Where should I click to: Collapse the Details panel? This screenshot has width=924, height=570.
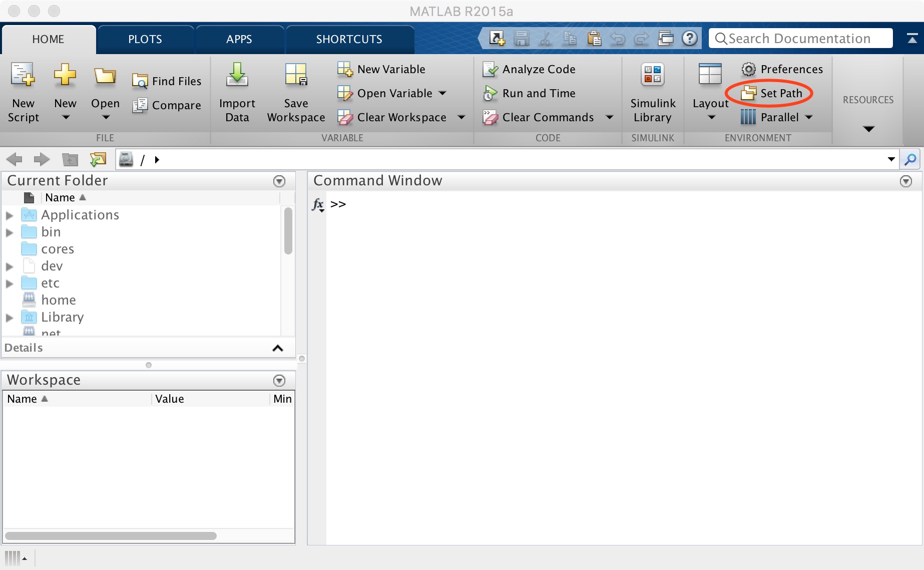tap(278, 348)
